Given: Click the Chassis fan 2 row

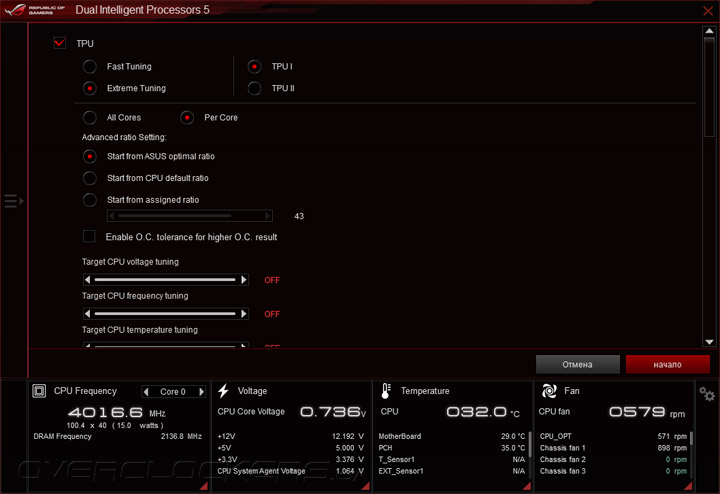Looking at the screenshot, I should click(613, 459).
